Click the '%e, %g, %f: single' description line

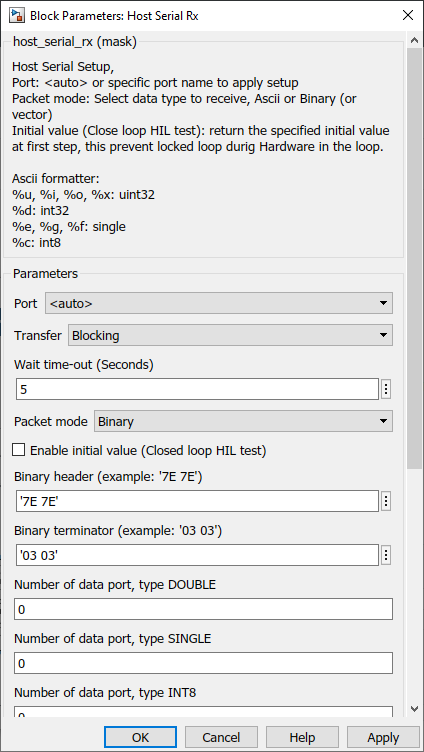coord(69,227)
